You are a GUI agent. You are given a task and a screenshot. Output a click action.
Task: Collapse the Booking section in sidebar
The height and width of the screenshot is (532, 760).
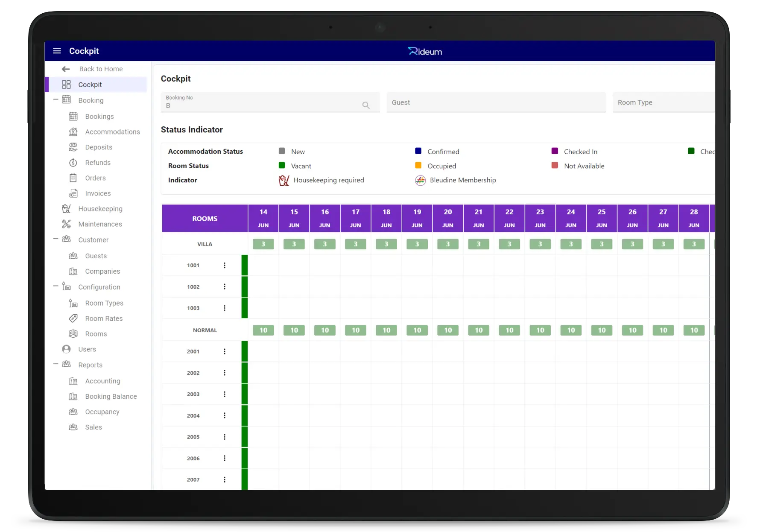click(x=56, y=100)
